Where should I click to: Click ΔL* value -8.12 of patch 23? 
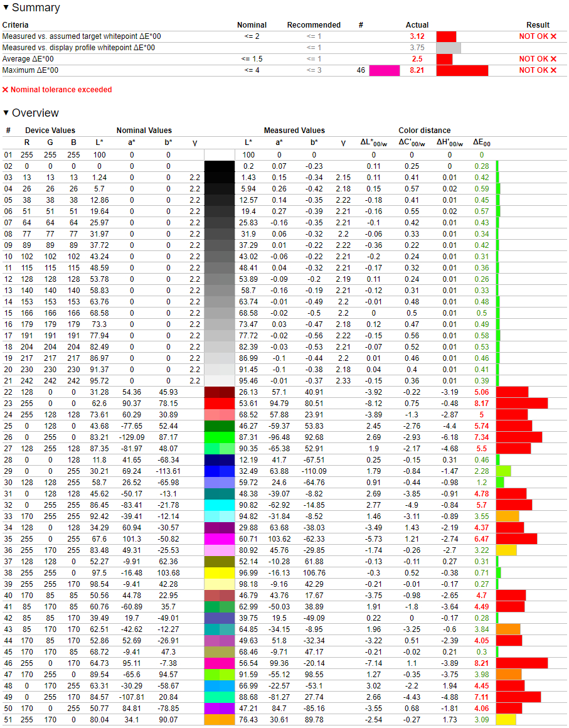pos(373,404)
